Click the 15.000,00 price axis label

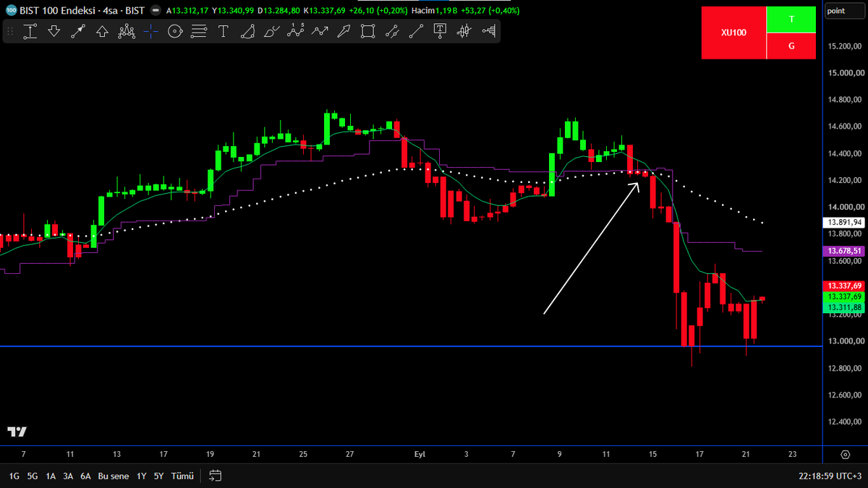click(x=845, y=73)
